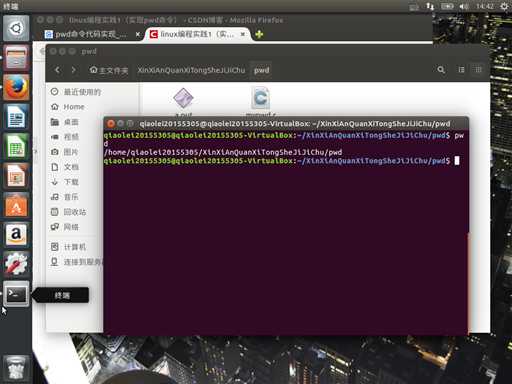Open Videos (视频) in the Files sidebar
The width and height of the screenshot is (512, 384).
point(65,137)
